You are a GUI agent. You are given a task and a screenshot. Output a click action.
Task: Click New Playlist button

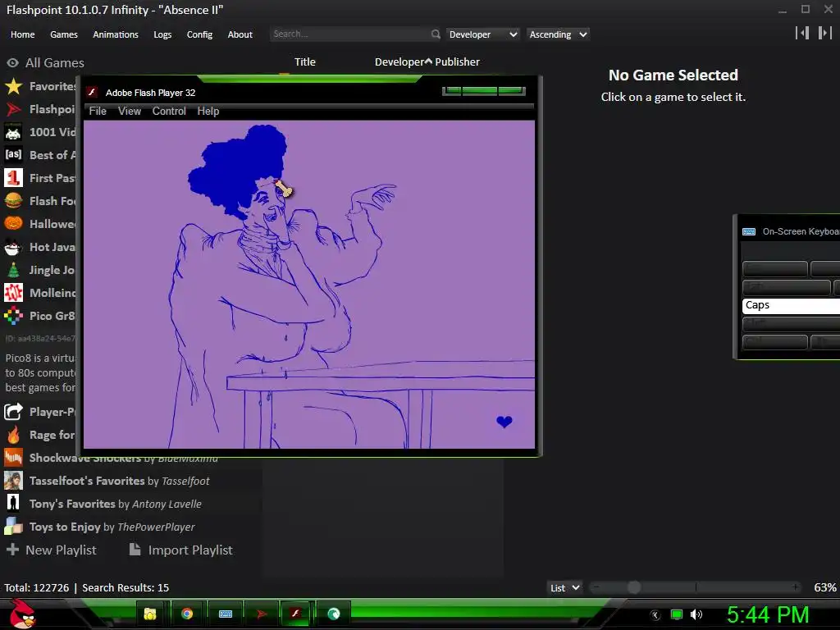click(52, 550)
